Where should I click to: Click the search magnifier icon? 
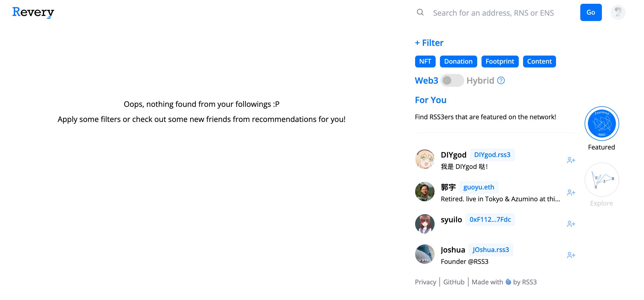(420, 12)
